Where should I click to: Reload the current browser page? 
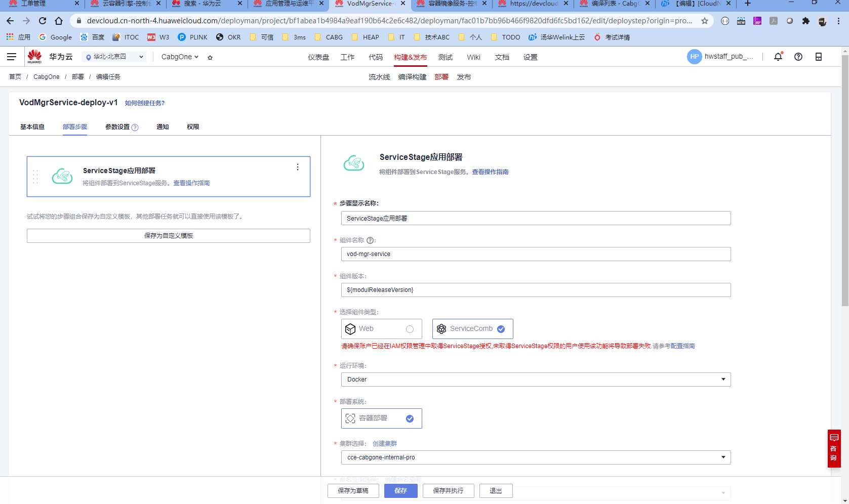click(x=43, y=21)
